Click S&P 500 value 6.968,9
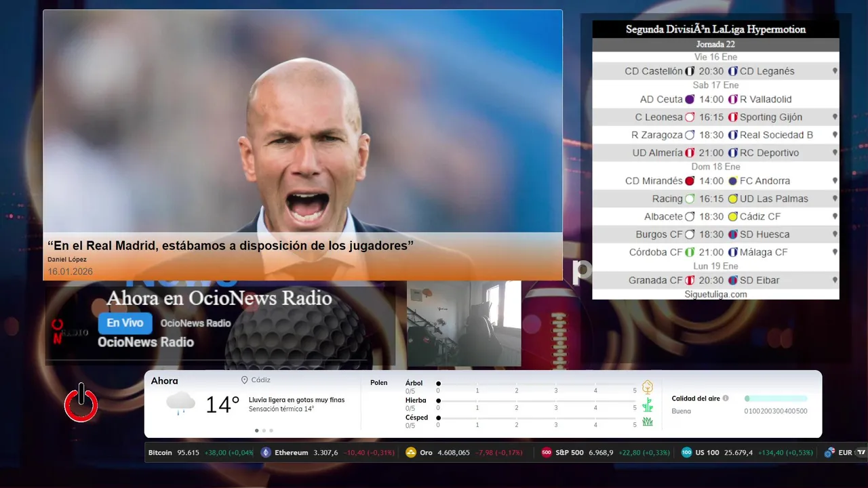The height and width of the screenshot is (488, 868). 601,453
